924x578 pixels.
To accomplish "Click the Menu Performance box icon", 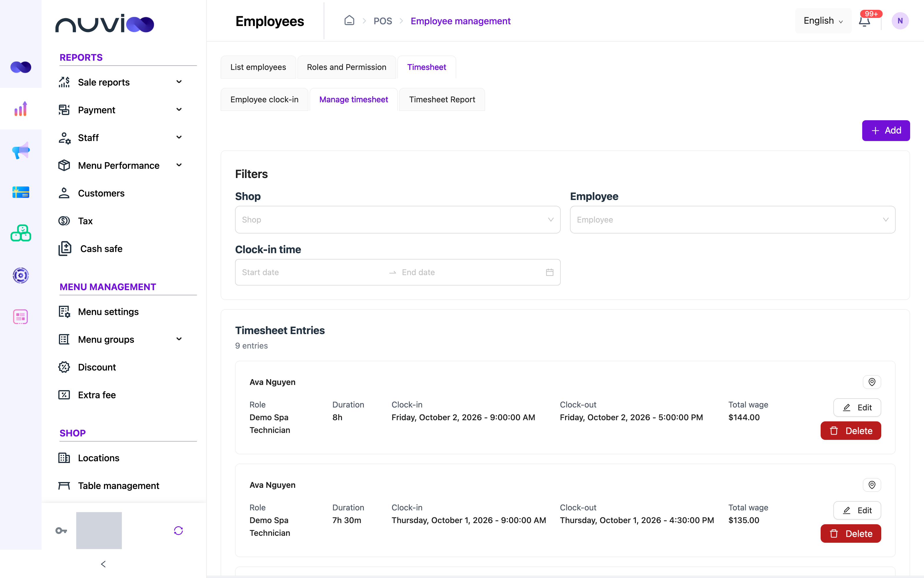I will pyautogui.click(x=64, y=165).
